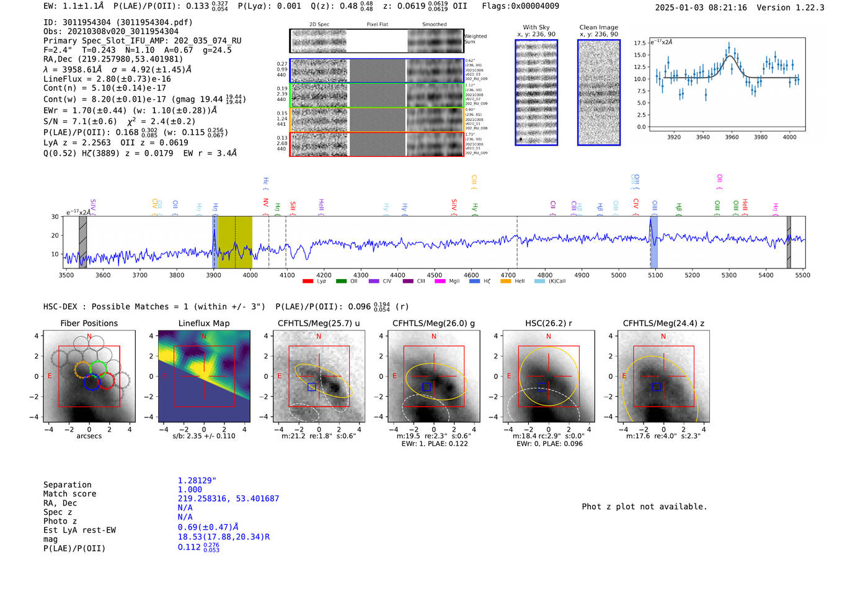868x591 pixels.
Task: Select the Weighted Sum 2D spectrum row
Action: tap(376, 41)
